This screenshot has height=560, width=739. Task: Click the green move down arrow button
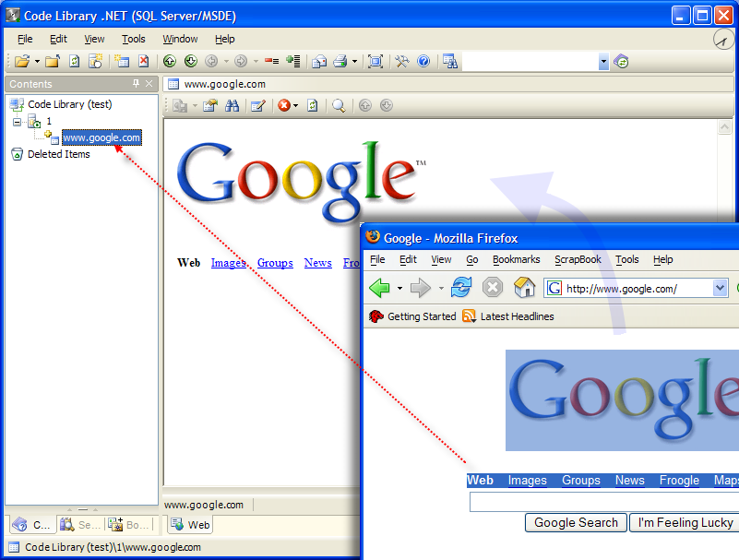[x=191, y=61]
